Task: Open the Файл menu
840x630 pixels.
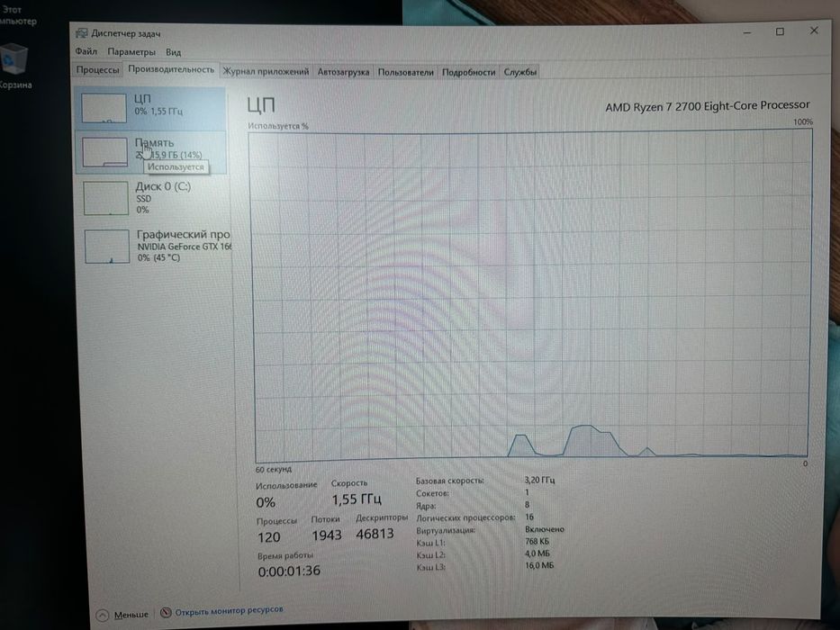Action: coord(86,51)
